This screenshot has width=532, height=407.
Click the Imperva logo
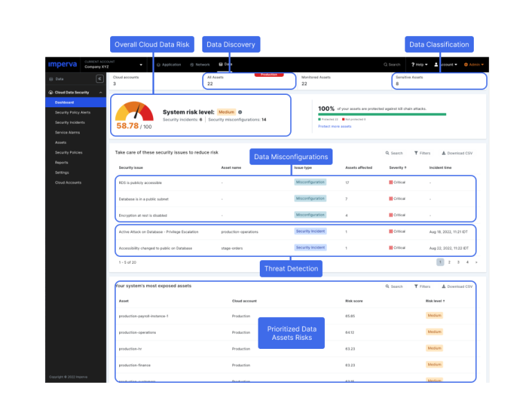[62, 64]
